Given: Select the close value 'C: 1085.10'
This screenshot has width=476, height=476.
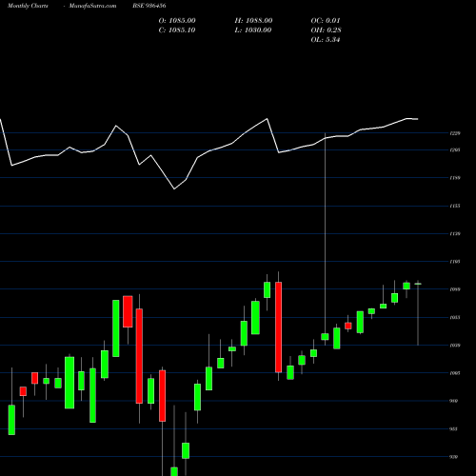Looking at the screenshot, I should tap(177, 30).
